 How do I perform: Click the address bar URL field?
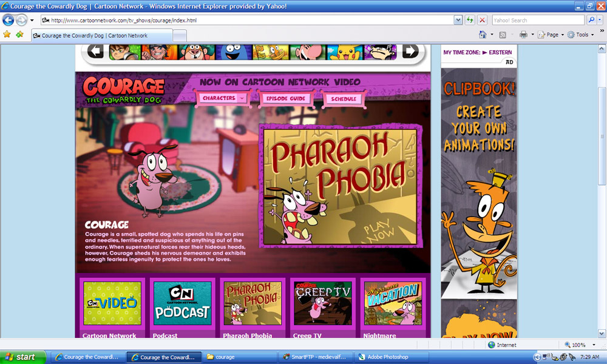(247, 20)
